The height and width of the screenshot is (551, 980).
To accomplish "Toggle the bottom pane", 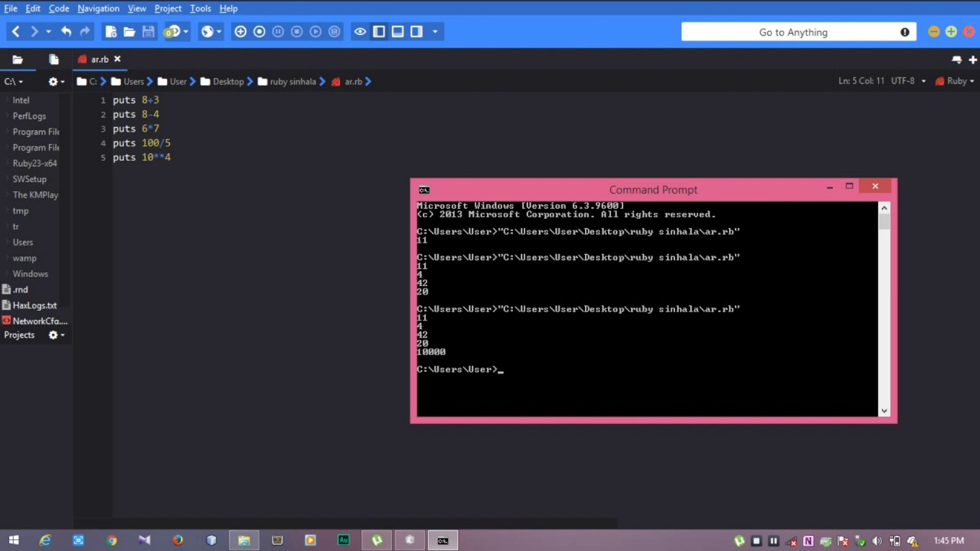I will point(397,31).
